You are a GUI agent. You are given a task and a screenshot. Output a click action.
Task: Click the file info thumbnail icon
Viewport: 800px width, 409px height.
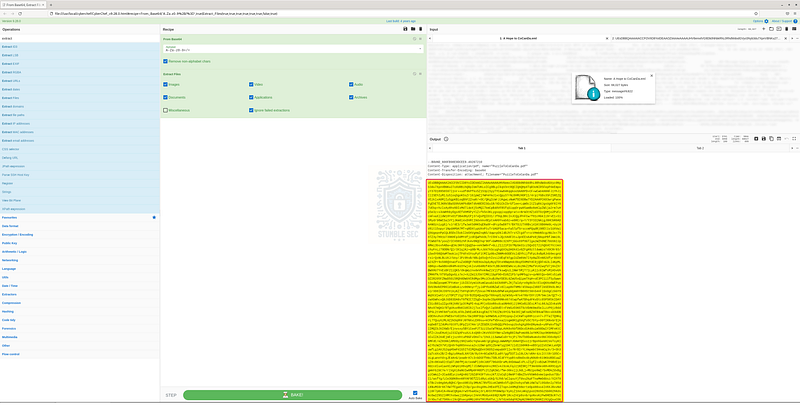(x=586, y=88)
